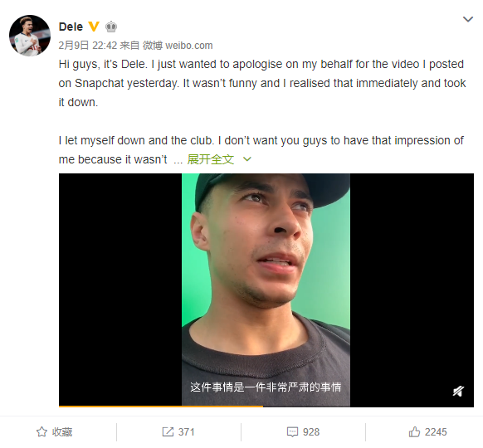
Task: Click the green chevron beside 展开全文
Action: pyautogui.click(x=247, y=159)
